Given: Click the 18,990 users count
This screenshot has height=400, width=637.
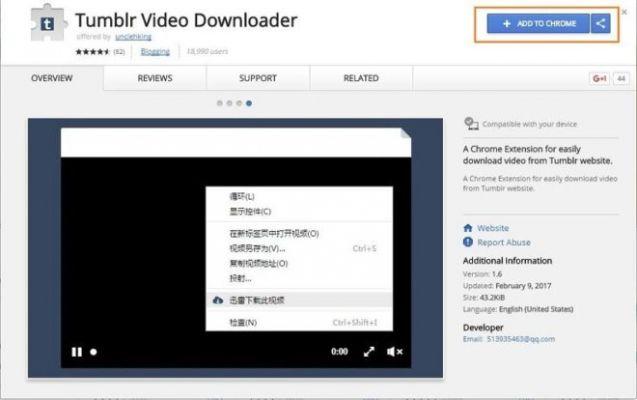Looking at the screenshot, I should tap(207, 52).
